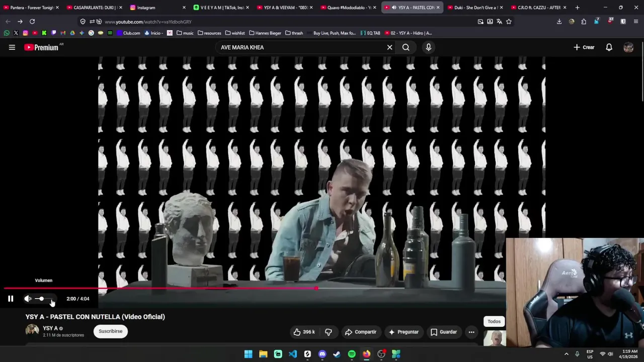644x362 pixels.
Task: Switch to CASAPARLANTE: DUKI tab
Action: point(95,8)
